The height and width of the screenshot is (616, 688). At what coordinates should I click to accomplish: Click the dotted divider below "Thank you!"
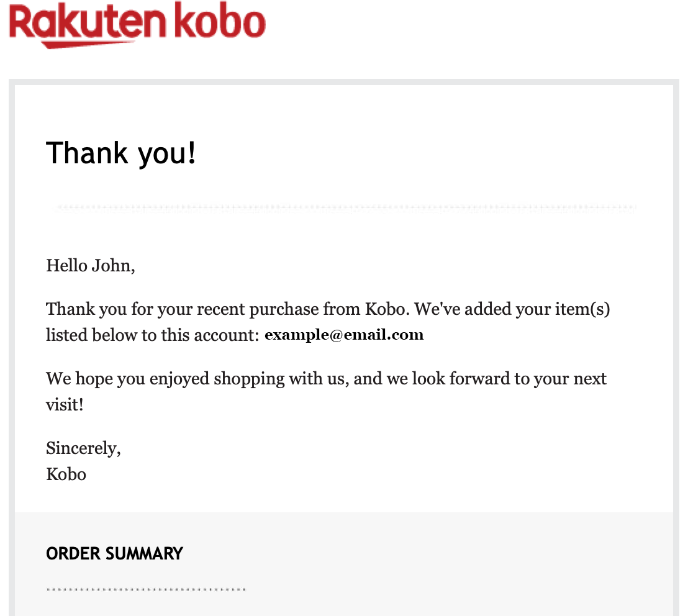point(345,209)
